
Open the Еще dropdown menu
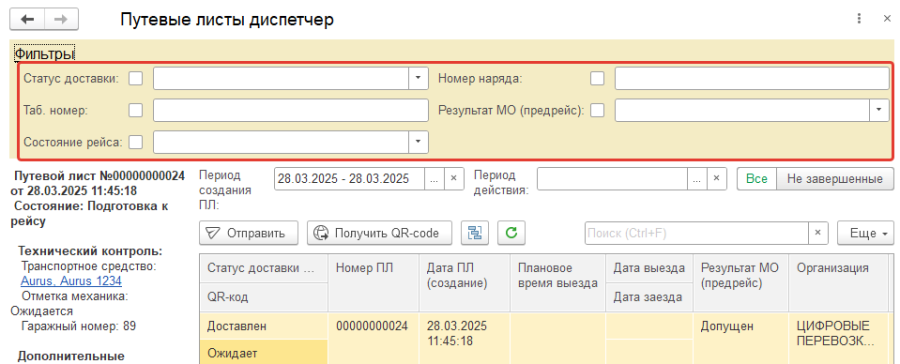pyautogui.click(x=865, y=233)
